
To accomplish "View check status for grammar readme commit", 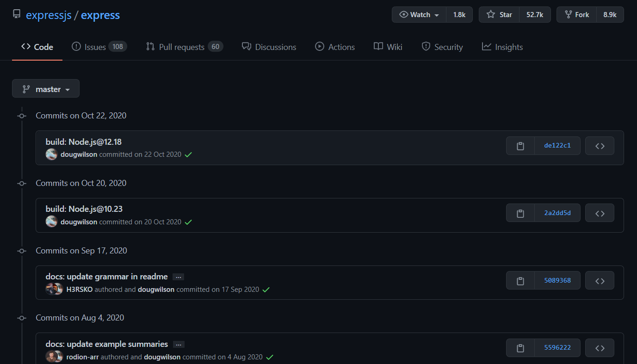I will 266,290.
